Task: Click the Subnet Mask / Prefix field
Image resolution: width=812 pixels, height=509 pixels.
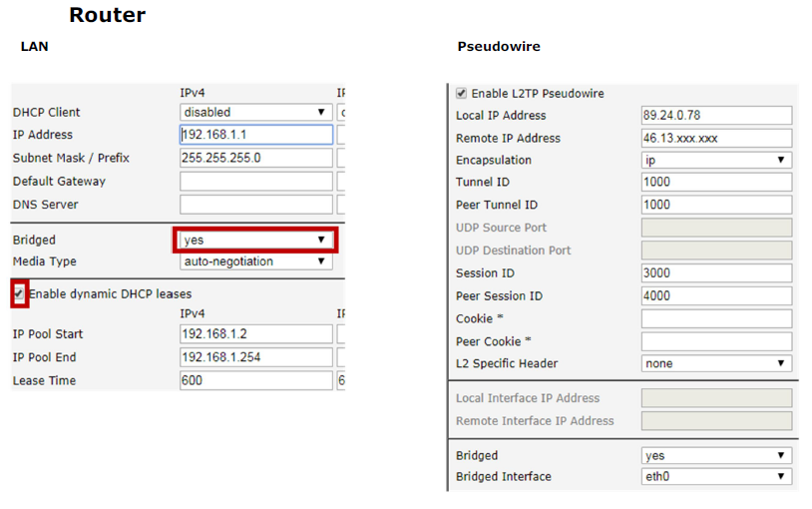Action: tap(256, 158)
